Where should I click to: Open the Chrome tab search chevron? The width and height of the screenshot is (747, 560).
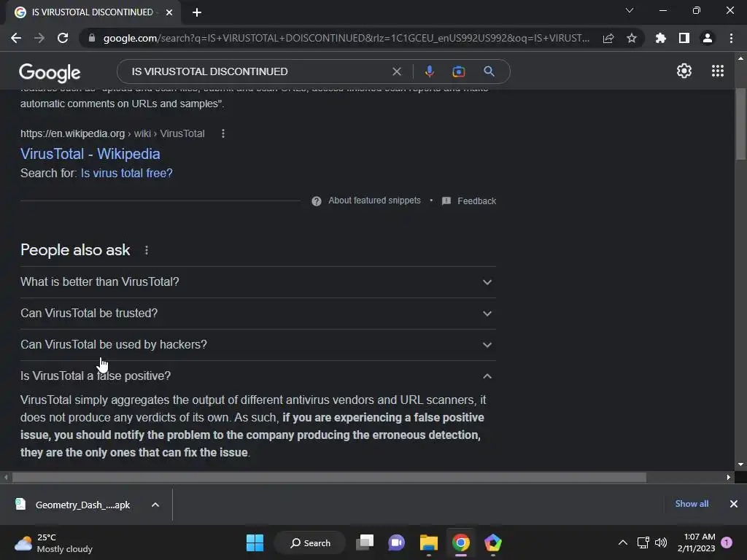pyautogui.click(x=630, y=10)
